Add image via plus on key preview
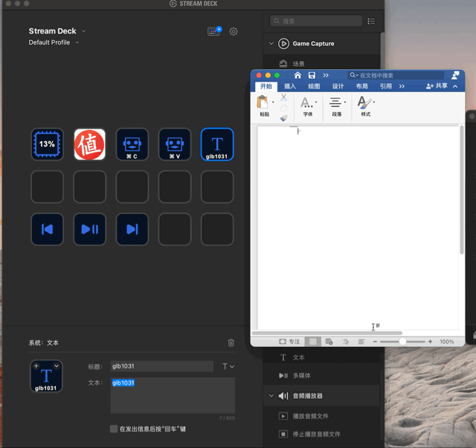This screenshot has width=476, height=448. tap(36, 366)
